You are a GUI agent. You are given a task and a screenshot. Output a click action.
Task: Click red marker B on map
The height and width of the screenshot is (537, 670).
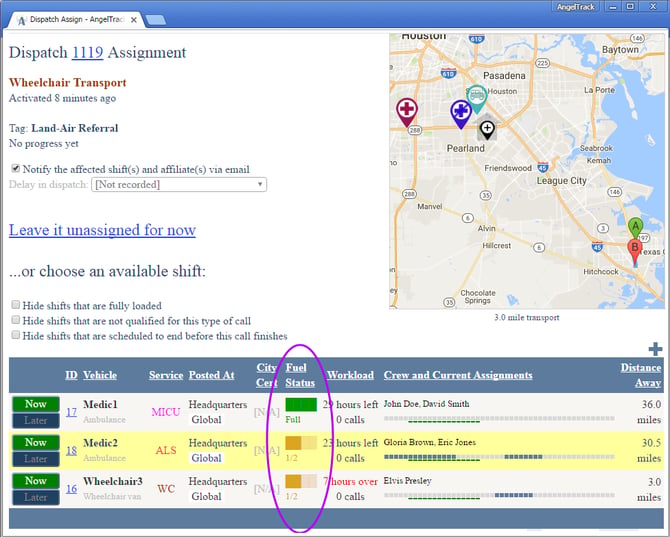tap(635, 252)
